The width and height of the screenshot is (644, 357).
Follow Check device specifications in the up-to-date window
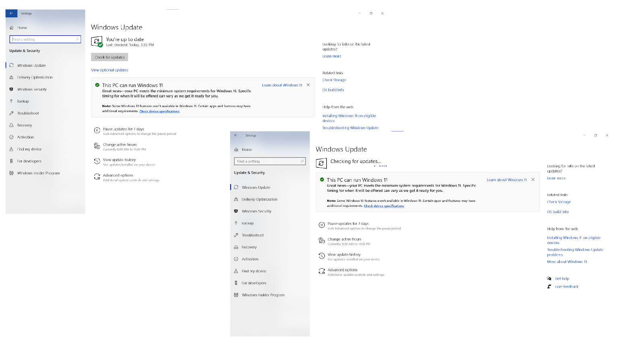tap(159, 111)
